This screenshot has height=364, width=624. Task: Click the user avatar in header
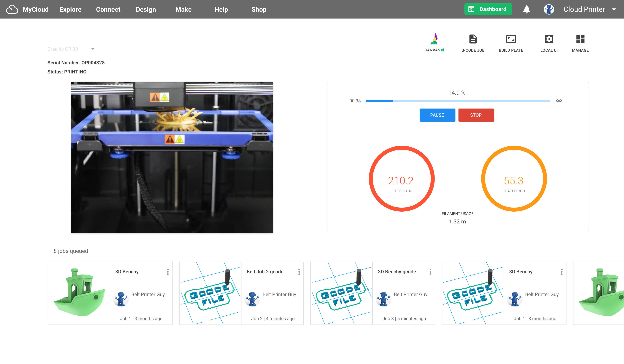click(x=549, y=9)
